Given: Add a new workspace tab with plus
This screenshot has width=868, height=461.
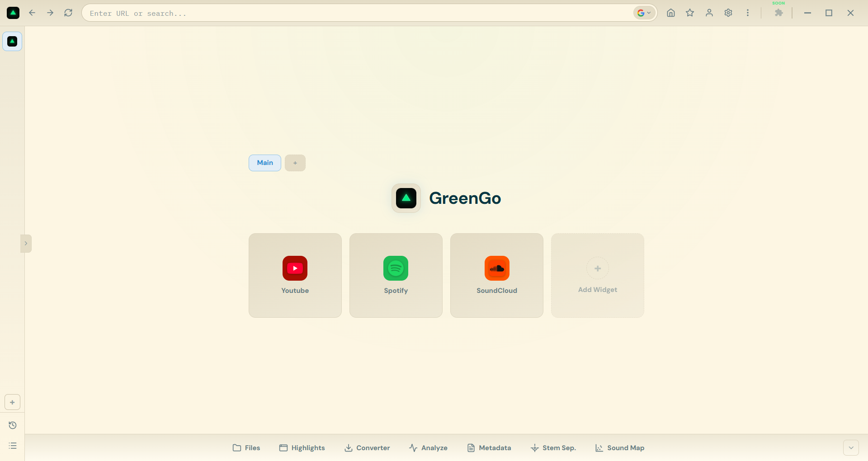Looking at the screenshot, I should click(x=295, y=163).
